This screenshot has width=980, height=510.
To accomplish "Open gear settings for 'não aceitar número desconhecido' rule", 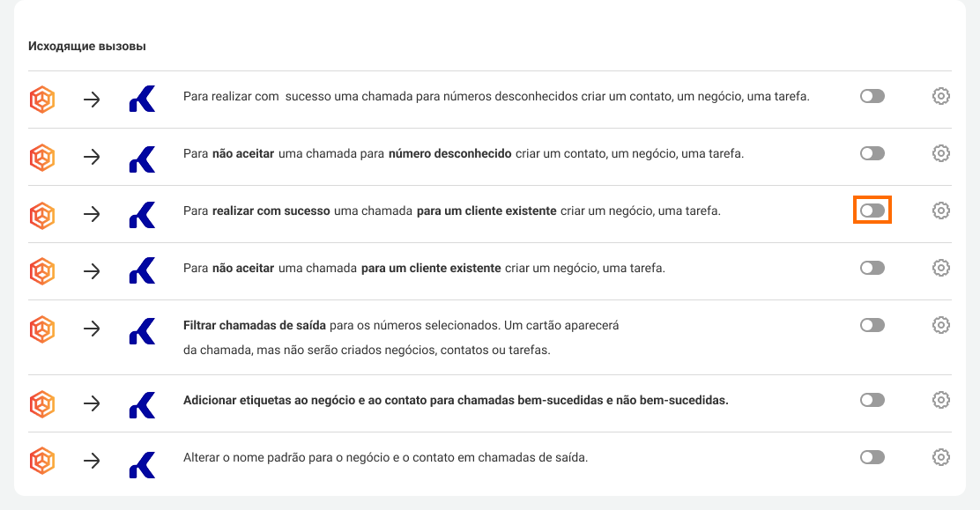I will 940,153.
